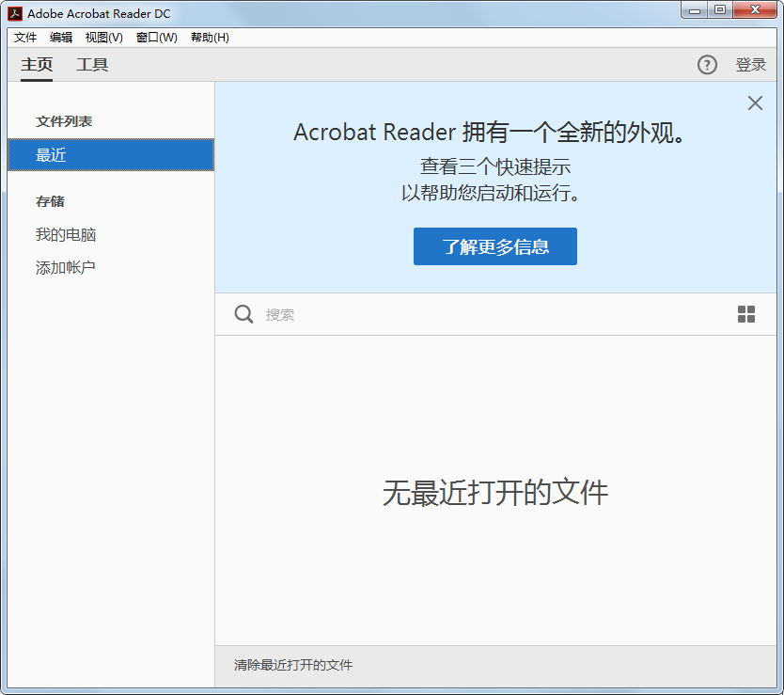784x695 pixels.
Task: Open the 视图(V) menu
Action: click(104, 38)
